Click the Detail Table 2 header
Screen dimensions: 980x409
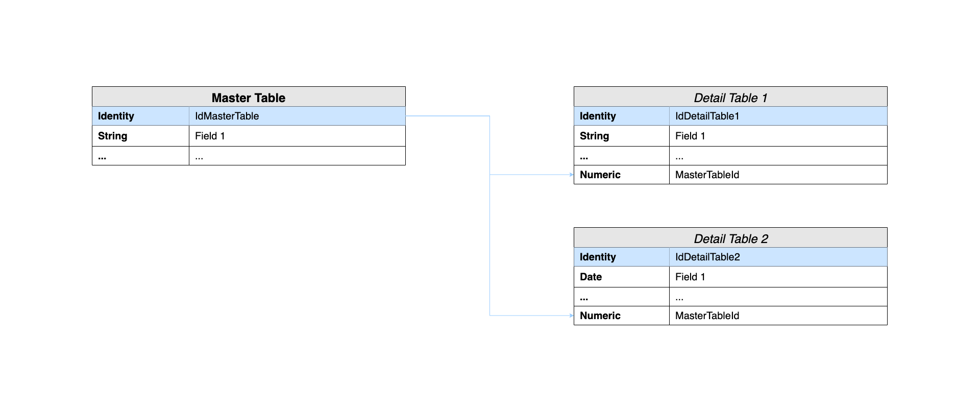(730, 238)
